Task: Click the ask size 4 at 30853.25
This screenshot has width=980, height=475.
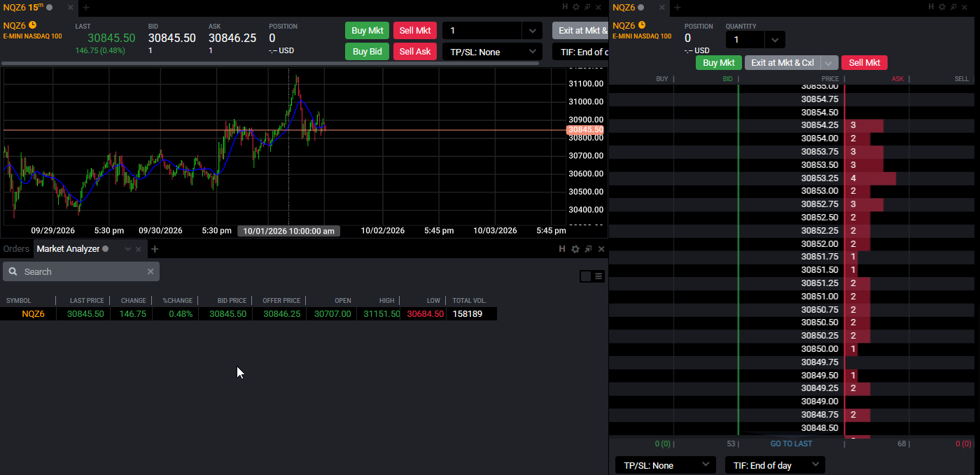Action: 853,178
